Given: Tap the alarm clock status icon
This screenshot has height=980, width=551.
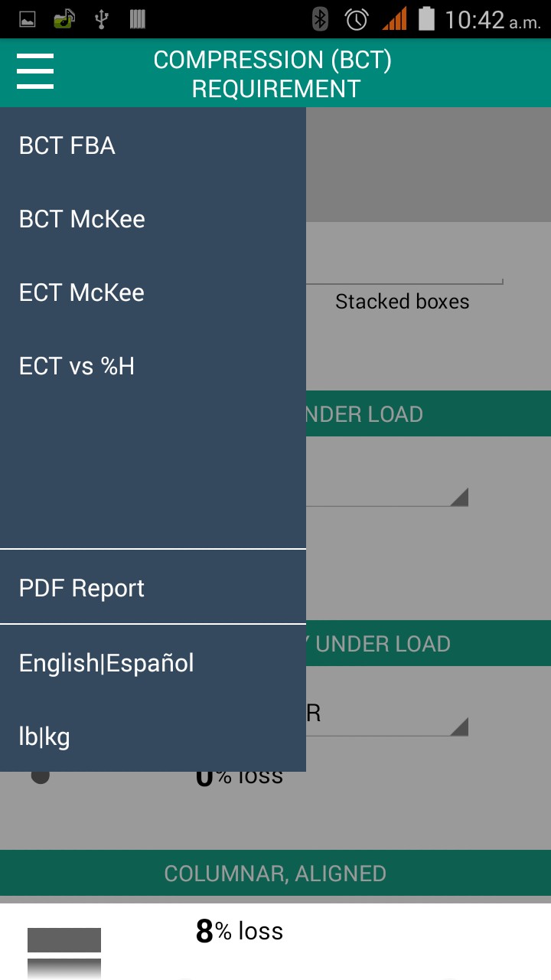Looking at the screenshot, I should (x=357, y=19).
